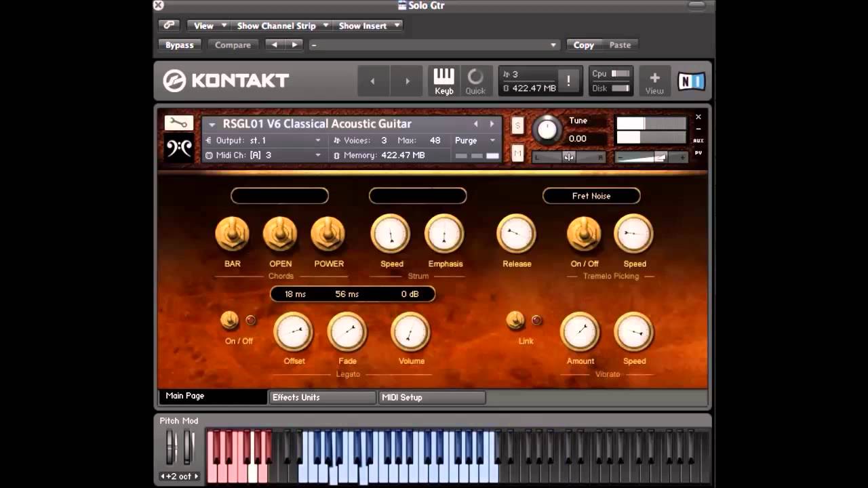The width and height of the screenshot is (868, 488).
Task: Select previous instrument in header arrow
Action: pos(475,124)
